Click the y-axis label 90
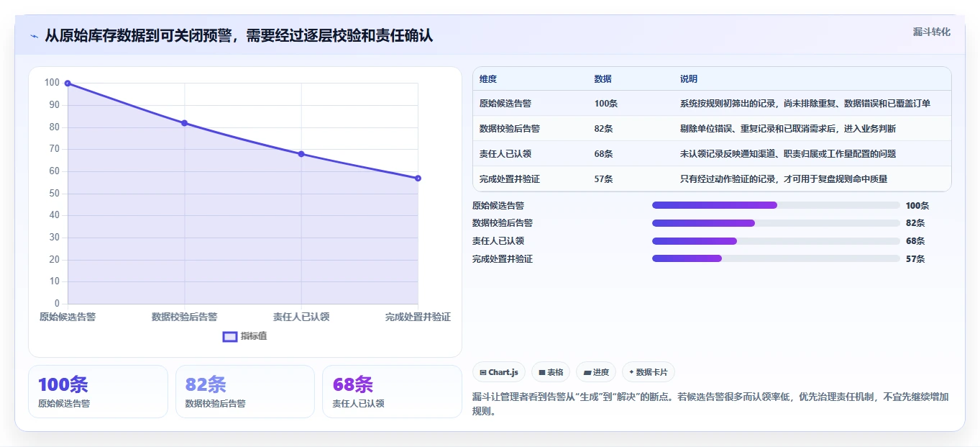This screenshot has width=980, height=447. [x=55, y=105]
